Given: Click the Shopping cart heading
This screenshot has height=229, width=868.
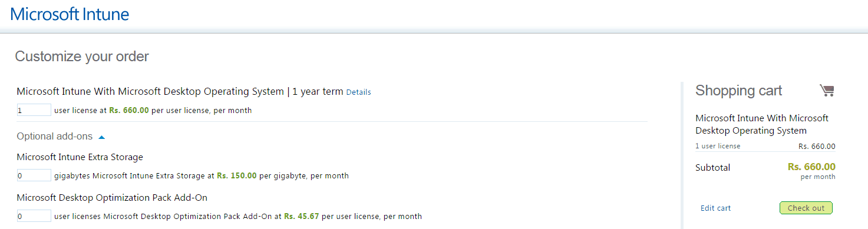Looking at the screenshot, I should coord(738,91).
